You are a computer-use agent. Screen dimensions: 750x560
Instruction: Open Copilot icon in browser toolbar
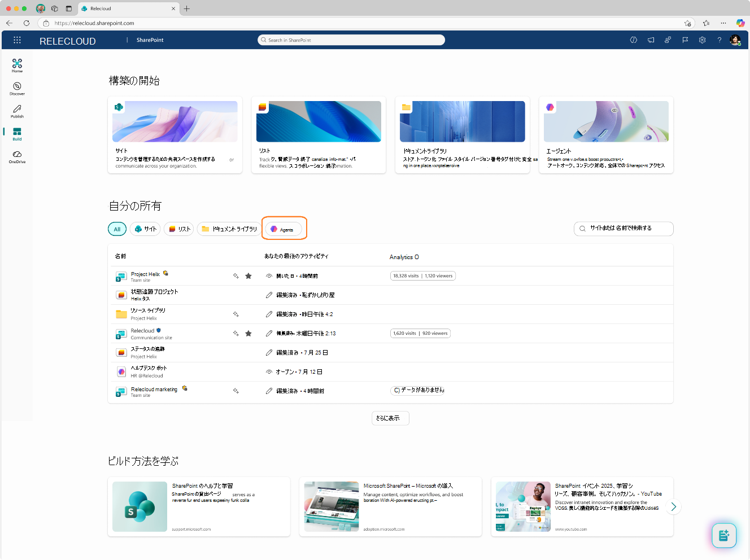coord(740,23)
